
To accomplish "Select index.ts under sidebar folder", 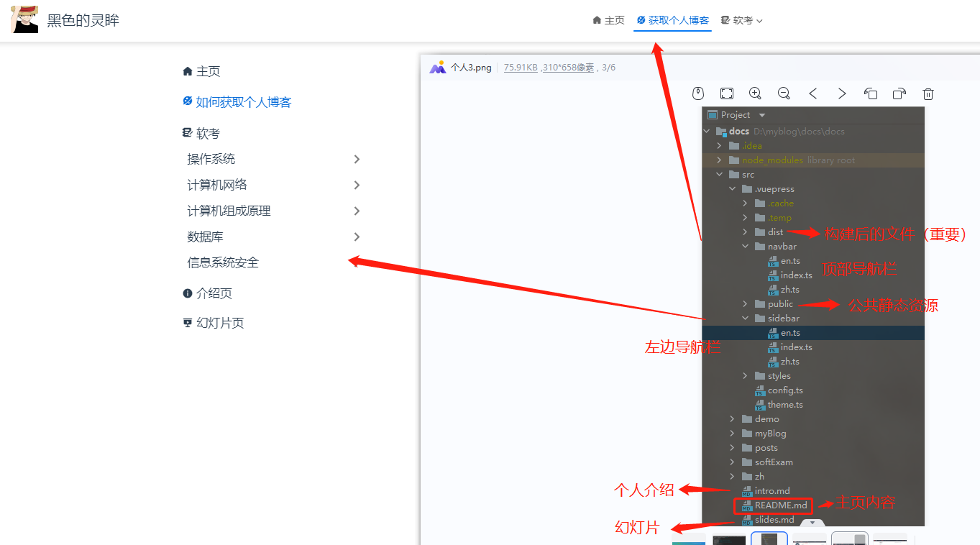I will [790, 347].
